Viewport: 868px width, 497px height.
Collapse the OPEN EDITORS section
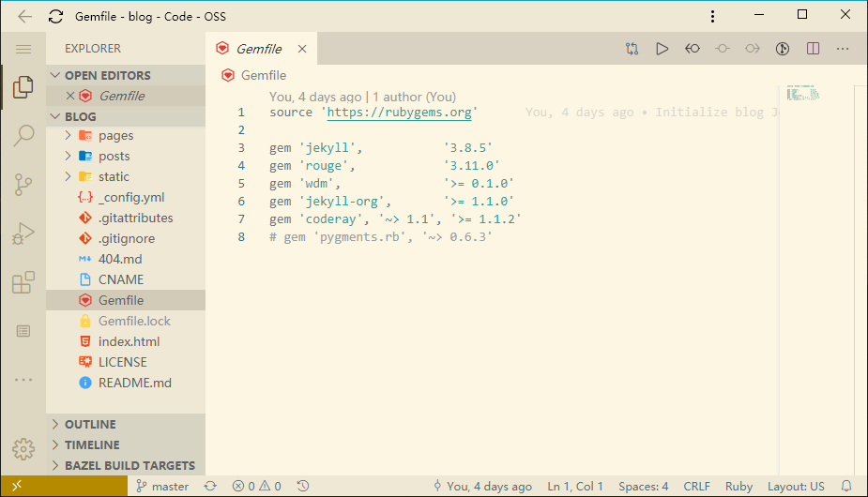click(107, 75)
